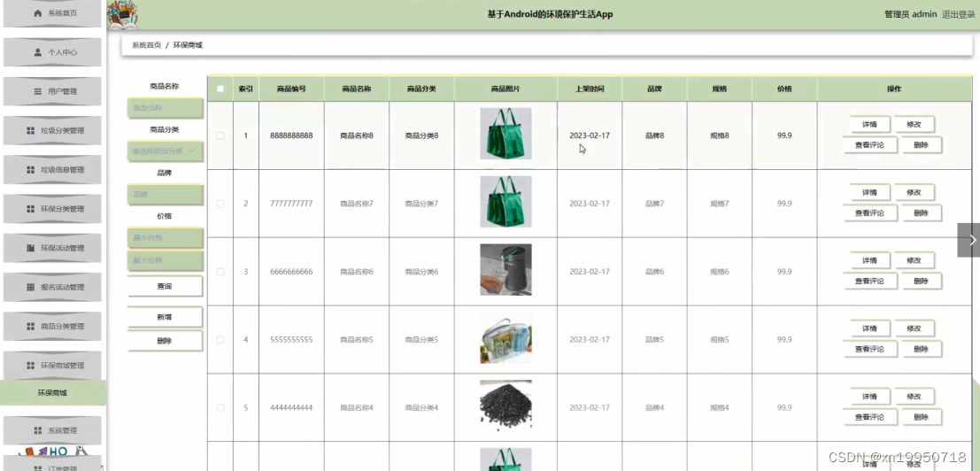The width and height of the screenshot is (980, 471).
Task: Open the 用户管理 sidebar menu
Action: point(52,91)
